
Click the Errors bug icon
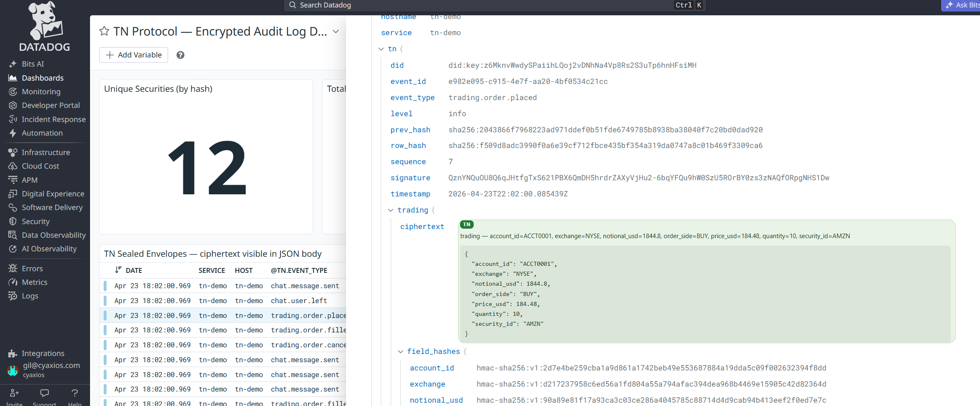pos(13,268)
